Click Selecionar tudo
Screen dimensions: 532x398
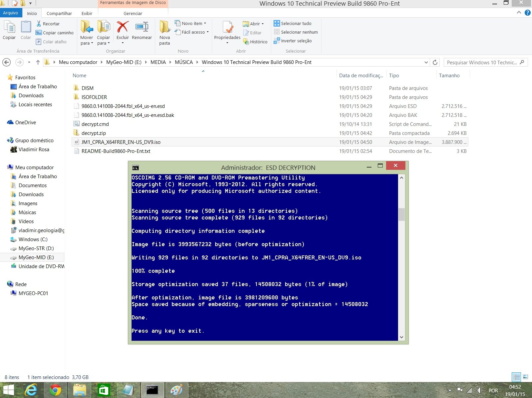pyautogui.click(x=293, y=23)
